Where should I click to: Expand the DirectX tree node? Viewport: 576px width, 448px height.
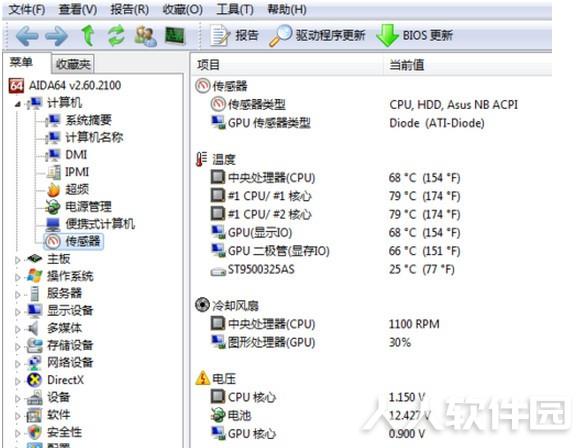pos(17,381)
